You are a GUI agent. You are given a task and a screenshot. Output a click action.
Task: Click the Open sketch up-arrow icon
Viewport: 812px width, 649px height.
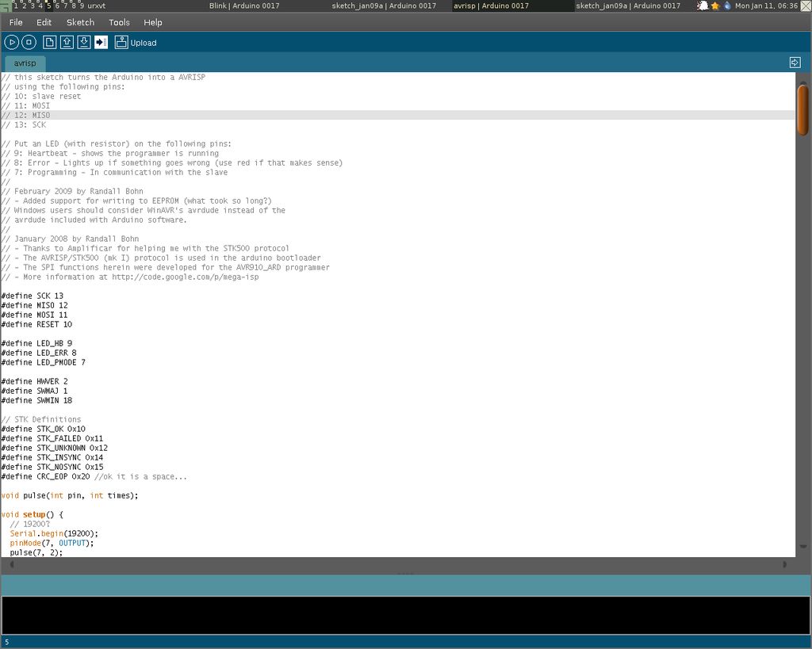click(67, 43)
